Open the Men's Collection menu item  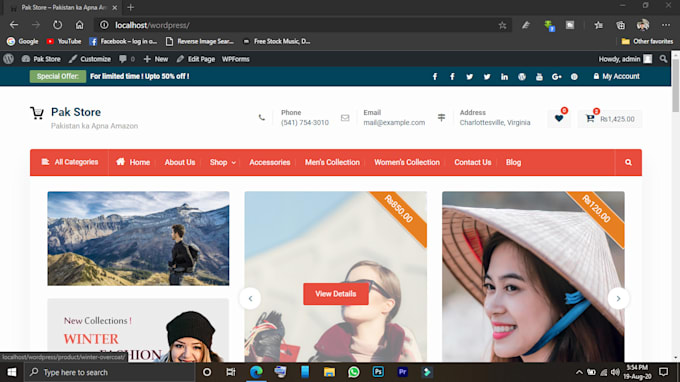(332, 162)
